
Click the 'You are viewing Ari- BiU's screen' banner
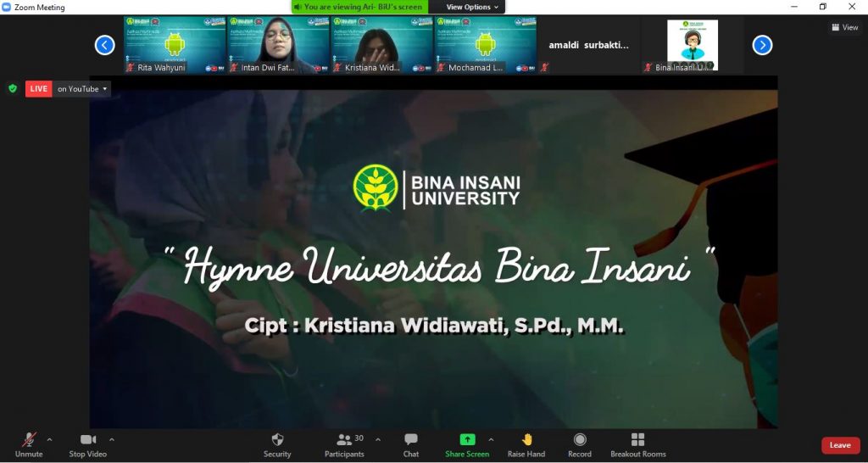coord(360,7)
